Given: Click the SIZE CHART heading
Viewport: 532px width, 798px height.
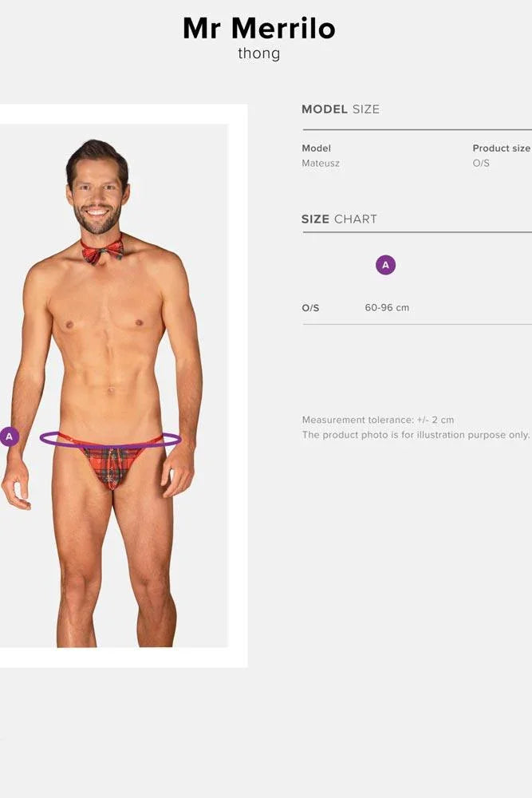Looking at the screenshot, I should 339,219.
